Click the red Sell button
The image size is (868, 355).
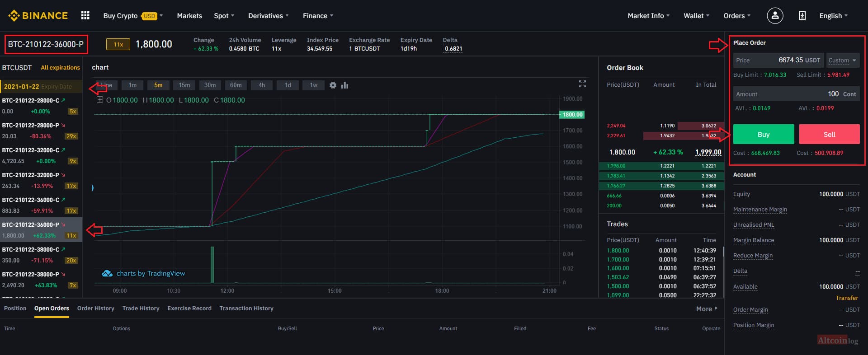[x=830, y=134]
